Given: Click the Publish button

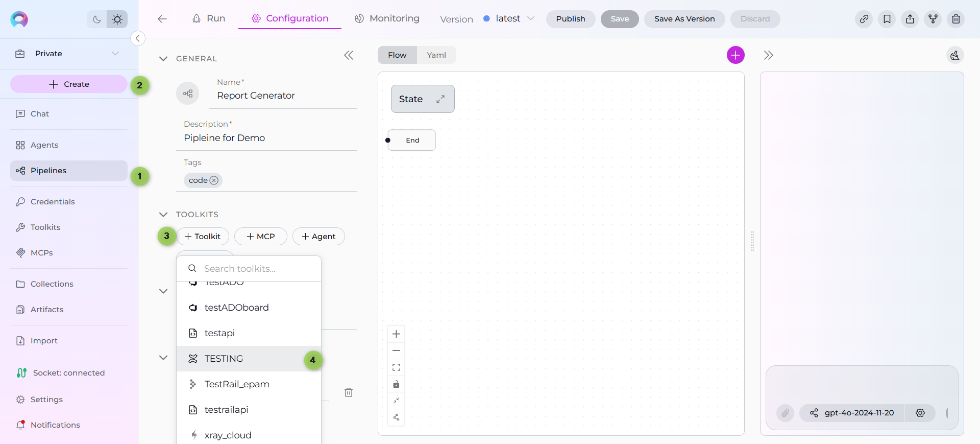Looking at the screenshot, I should (x=570, y=19).
